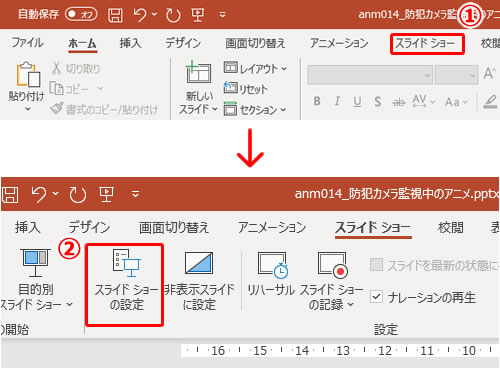Open AV character spacing menu
500x368 pixels.
[x=423, y=101]
